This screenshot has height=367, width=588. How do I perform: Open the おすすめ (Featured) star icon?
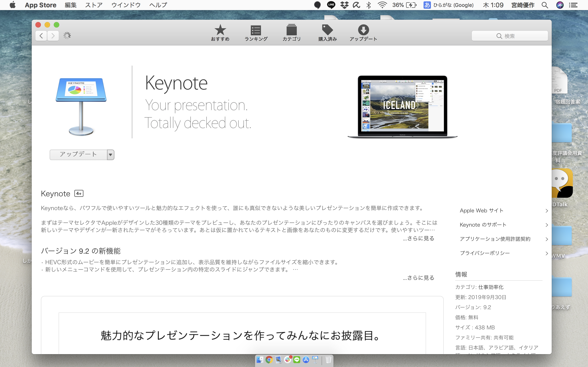click(x=220, y=30)
